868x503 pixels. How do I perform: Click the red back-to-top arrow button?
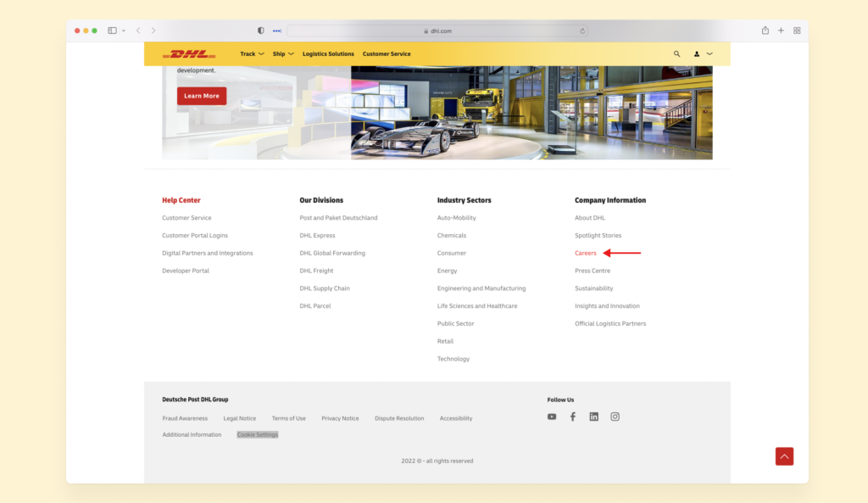pos(784,455)
